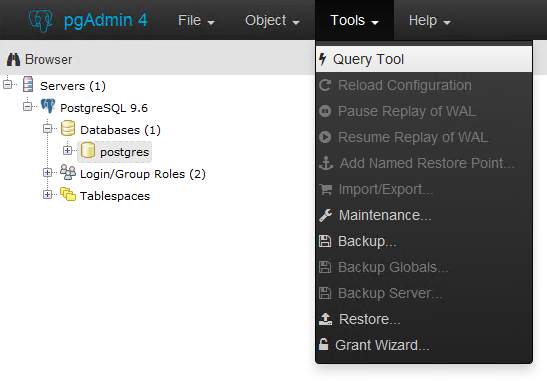The image size is (547, 381).
Task: Collapse the Servers tree node
Action: [8, 84]
